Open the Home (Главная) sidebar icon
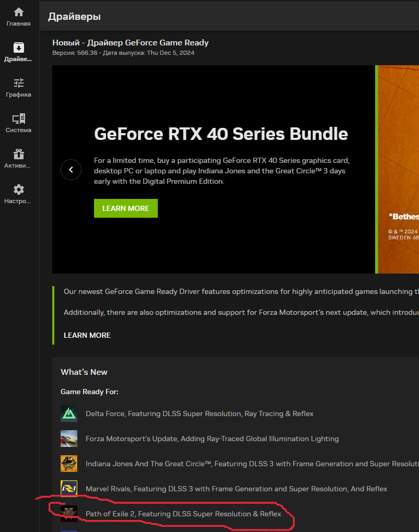Screen dimensions: 419x532 [x=19, y=13]
